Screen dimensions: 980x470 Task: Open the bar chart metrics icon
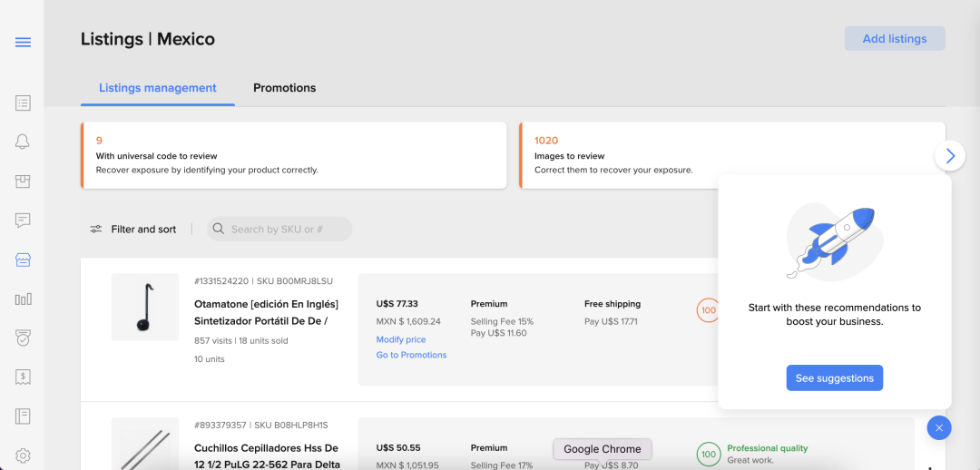tap(23, 299)
